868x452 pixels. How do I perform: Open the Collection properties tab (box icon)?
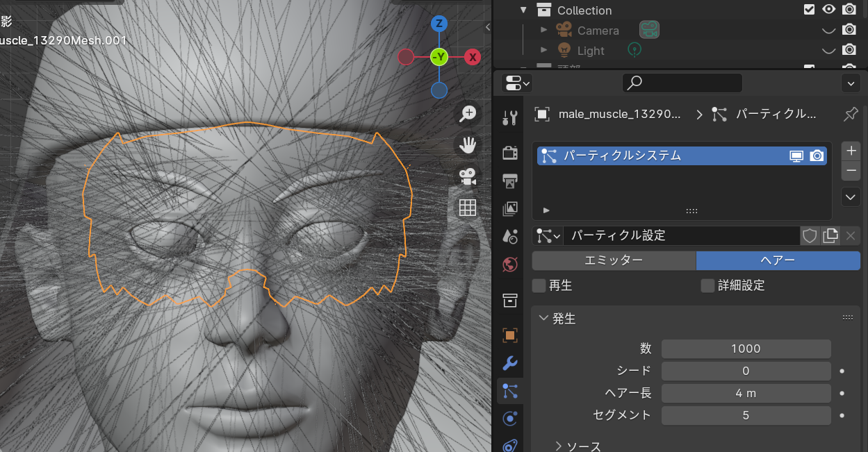(510, 300)
